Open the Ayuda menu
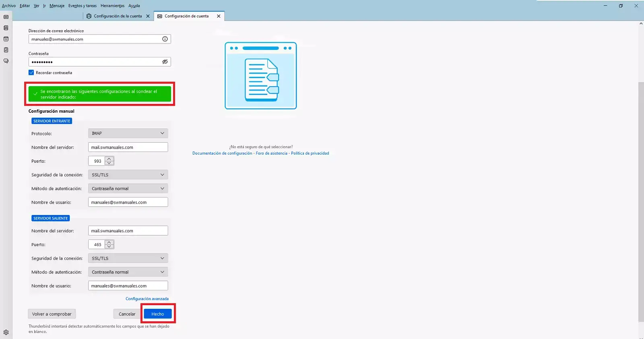Image resolution: width=644 pixels, height=339 pixels. [x=134, y=6]
